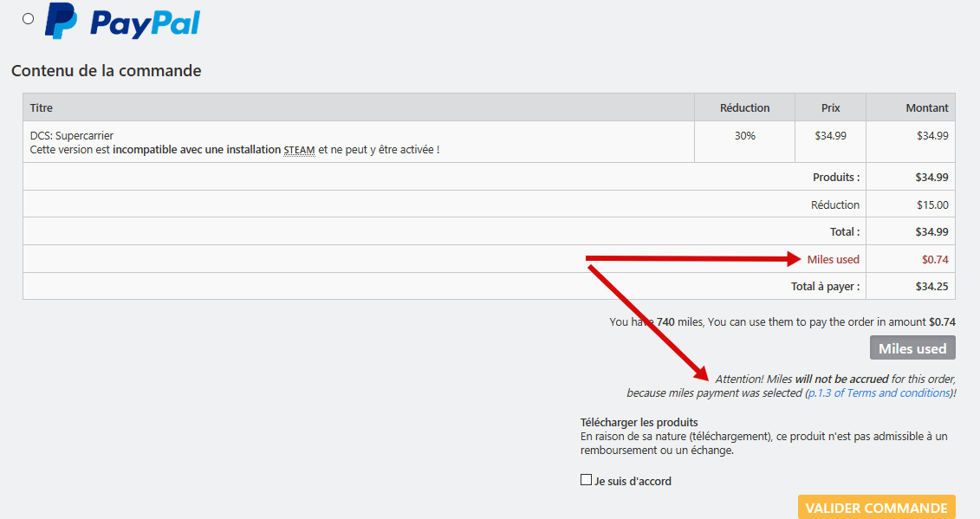Click the PayPal logo
The width and height of the screenshot is (980, 519).
(122, 22)
